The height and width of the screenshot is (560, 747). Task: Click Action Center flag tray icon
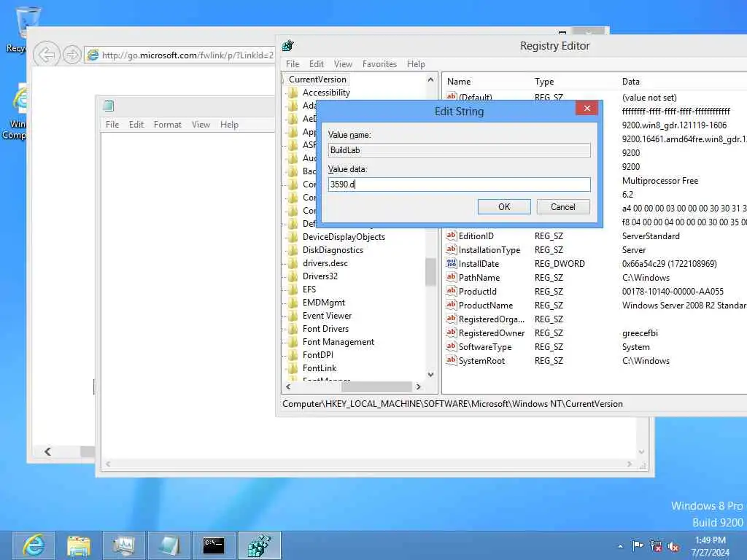point(638,545)
